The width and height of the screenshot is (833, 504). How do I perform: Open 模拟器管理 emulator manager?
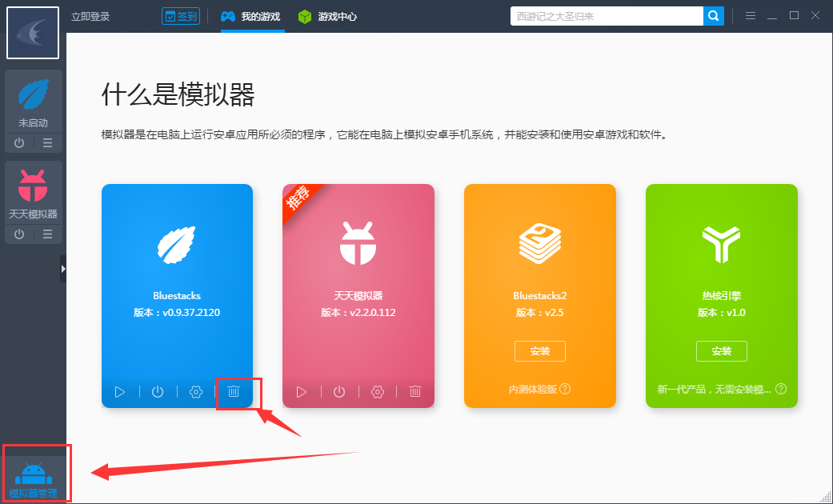[33, 481]
